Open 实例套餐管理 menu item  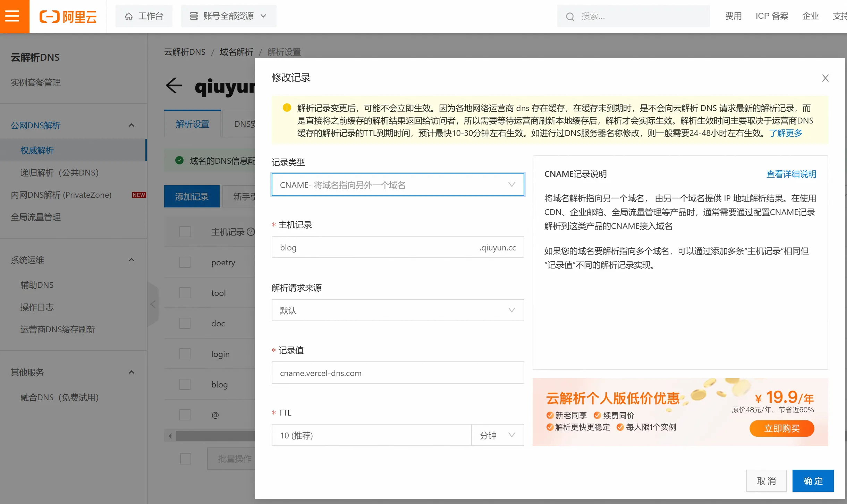[36, 82]
